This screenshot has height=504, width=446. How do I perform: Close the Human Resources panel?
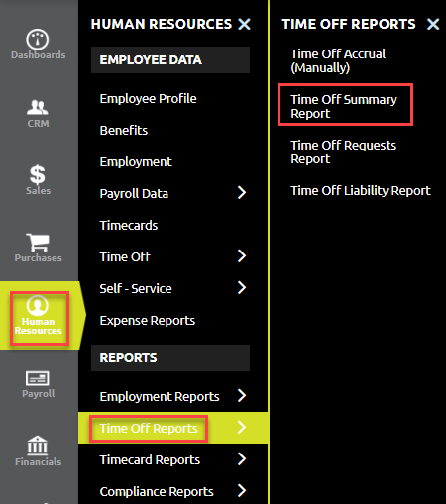pos(244,24)
